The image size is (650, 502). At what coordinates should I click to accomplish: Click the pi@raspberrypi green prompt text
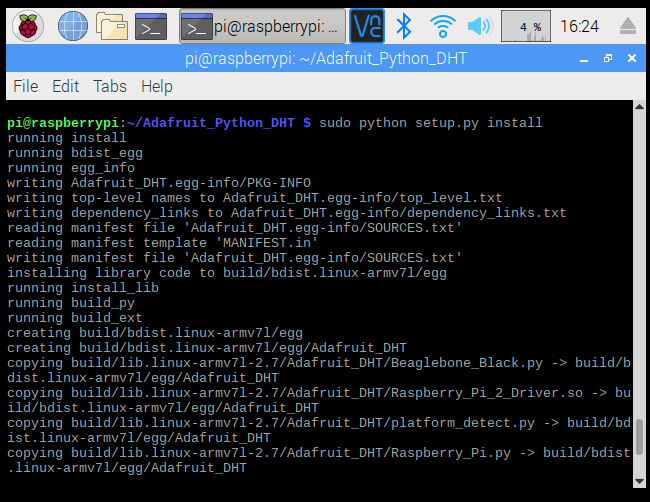point(63,123)
